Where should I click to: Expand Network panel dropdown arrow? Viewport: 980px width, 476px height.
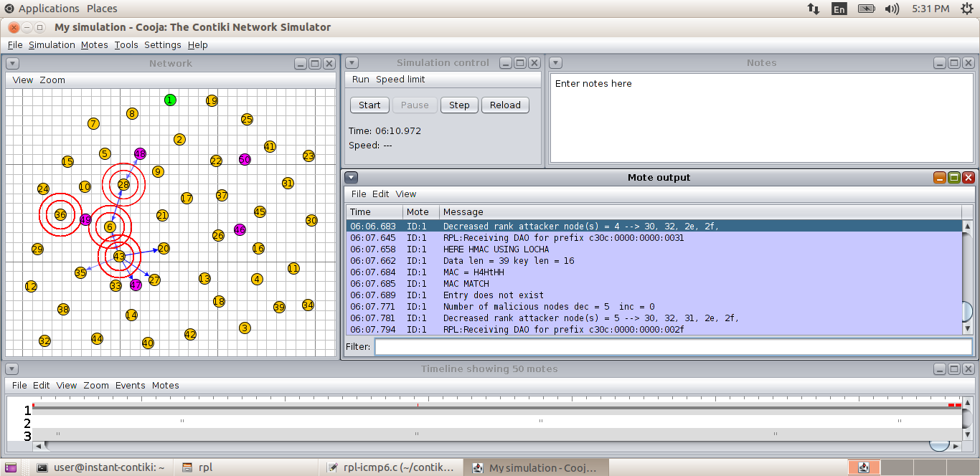click(12, 63)
